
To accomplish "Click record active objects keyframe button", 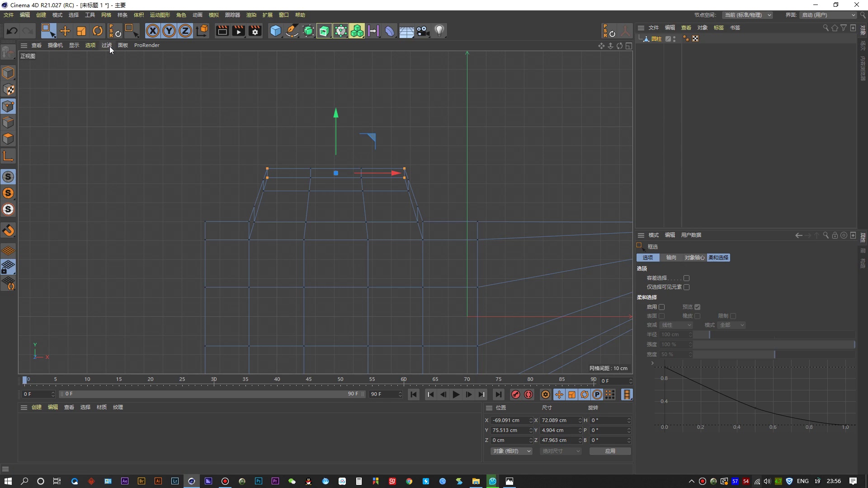I will [x=515, y=394].
